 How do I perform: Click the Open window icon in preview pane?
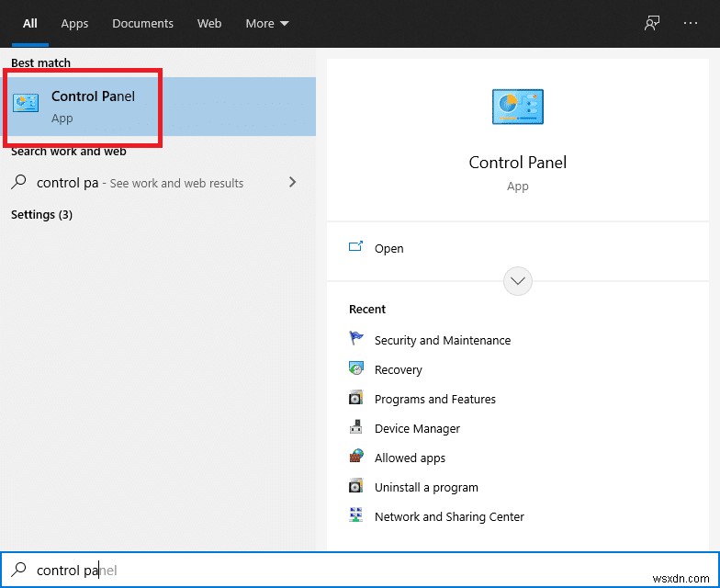pos(356,246)
